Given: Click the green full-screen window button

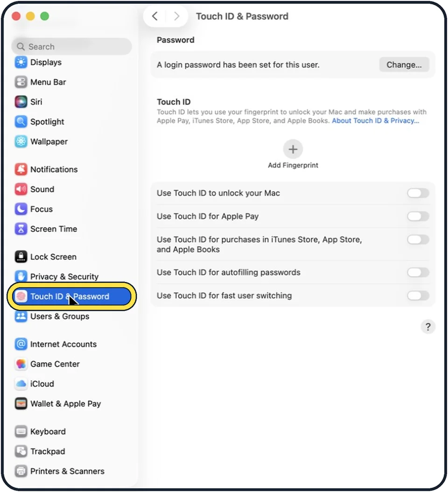Looking at the screenshot, I should pyautogui.click(x=45, y=16).
